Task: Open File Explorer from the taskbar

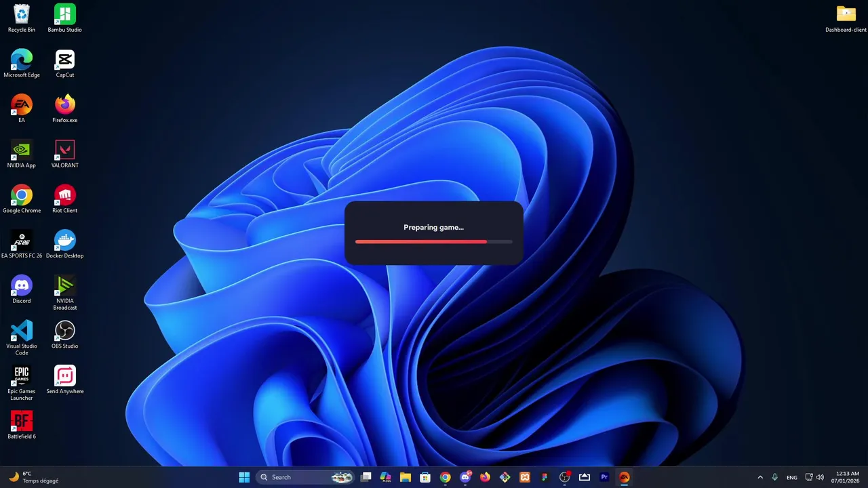Action: [x=406, y=477]
